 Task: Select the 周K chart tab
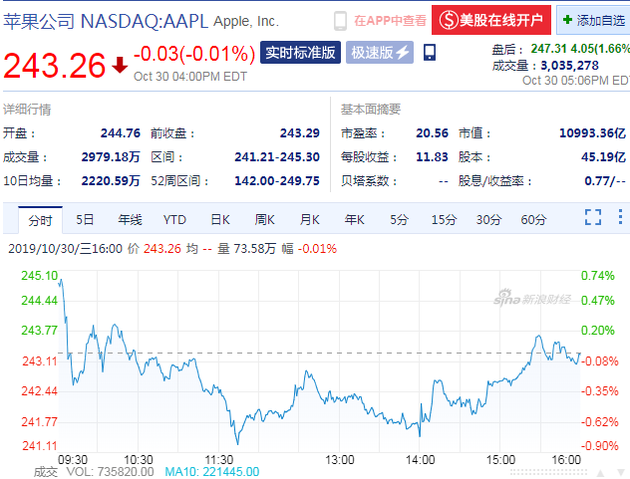pyautogui.click(x=264, y=220)
